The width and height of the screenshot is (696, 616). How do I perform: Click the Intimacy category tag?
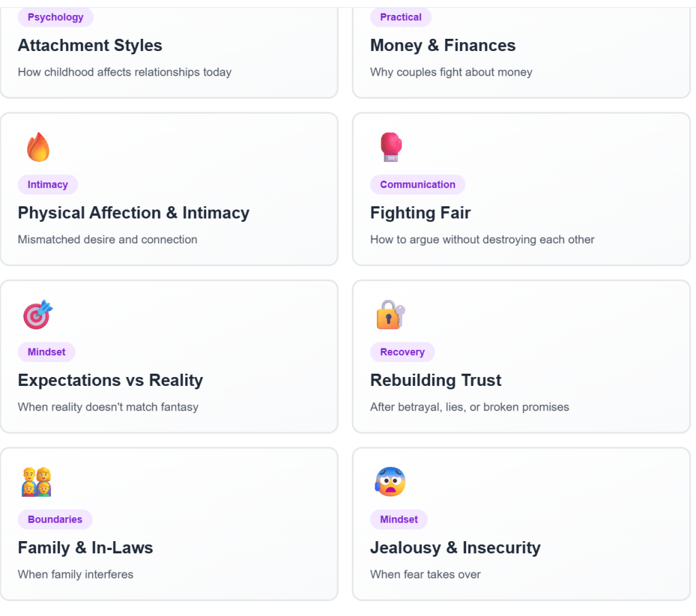48,184
